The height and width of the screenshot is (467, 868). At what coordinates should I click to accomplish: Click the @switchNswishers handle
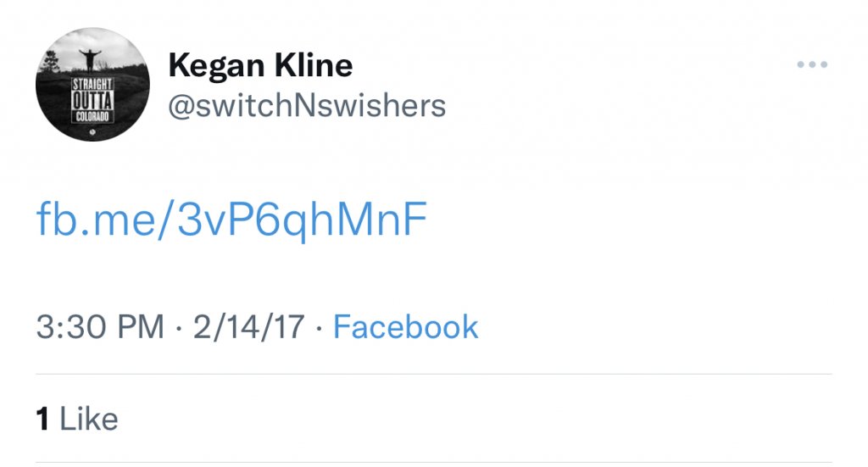pos(307,106)
